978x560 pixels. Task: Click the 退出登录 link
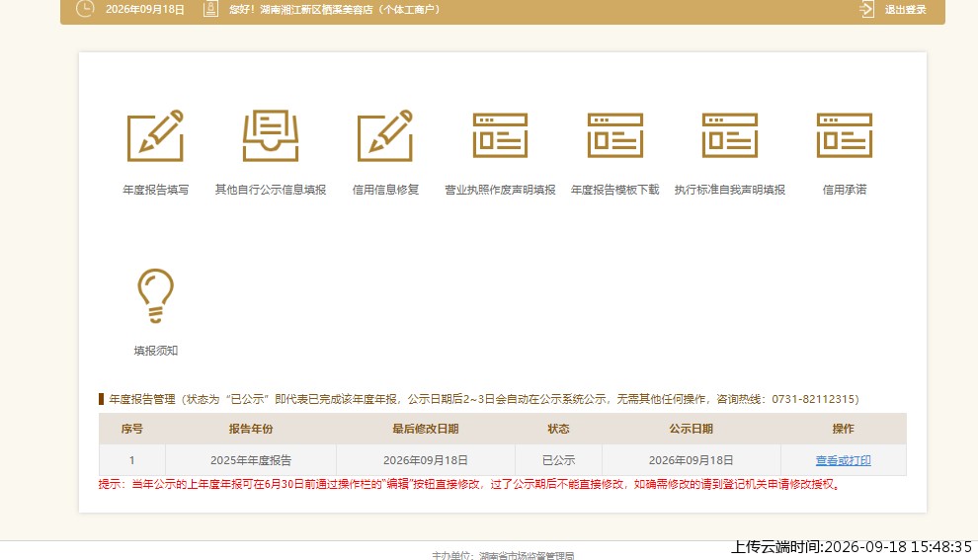pos(905,9)
